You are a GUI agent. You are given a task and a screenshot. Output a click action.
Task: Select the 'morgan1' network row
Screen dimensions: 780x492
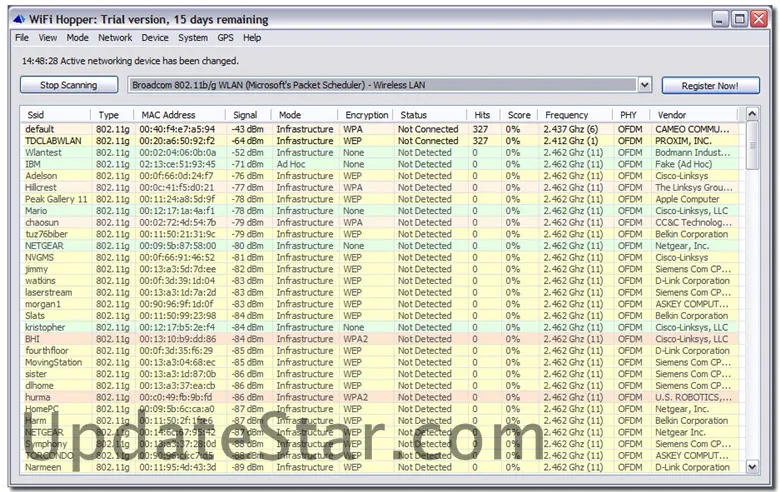383,304
